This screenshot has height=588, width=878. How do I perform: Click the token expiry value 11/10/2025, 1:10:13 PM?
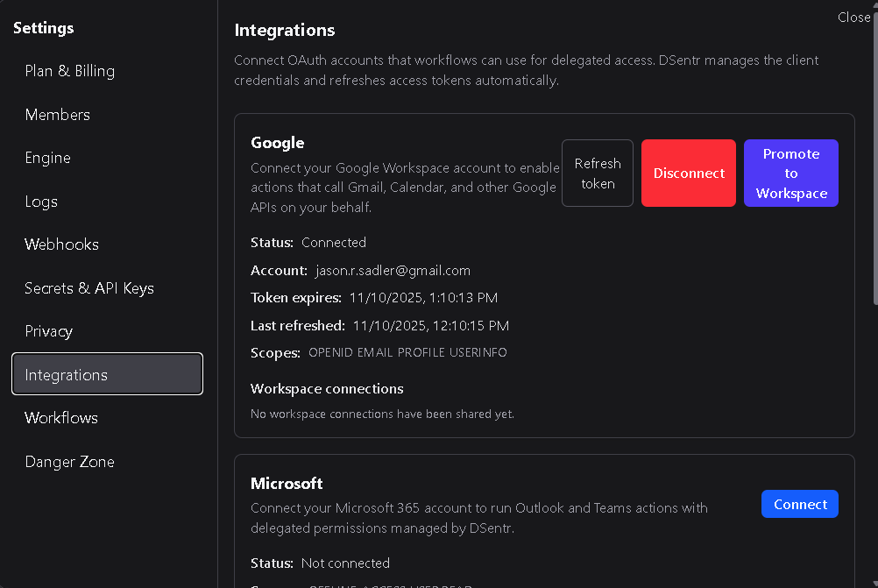coord(423,298)
